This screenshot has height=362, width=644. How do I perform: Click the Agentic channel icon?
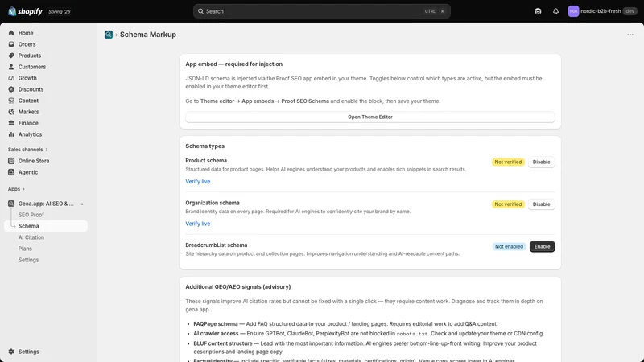click(x=11, y=172)
